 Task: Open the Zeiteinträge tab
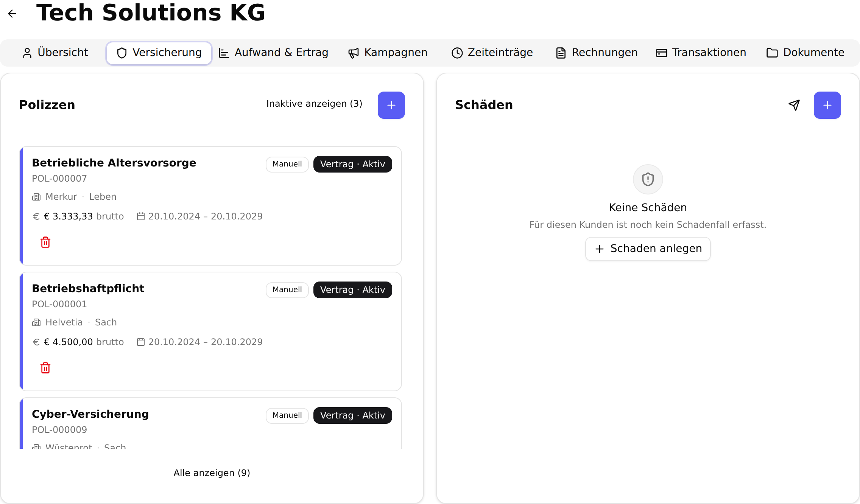[492, 53]
